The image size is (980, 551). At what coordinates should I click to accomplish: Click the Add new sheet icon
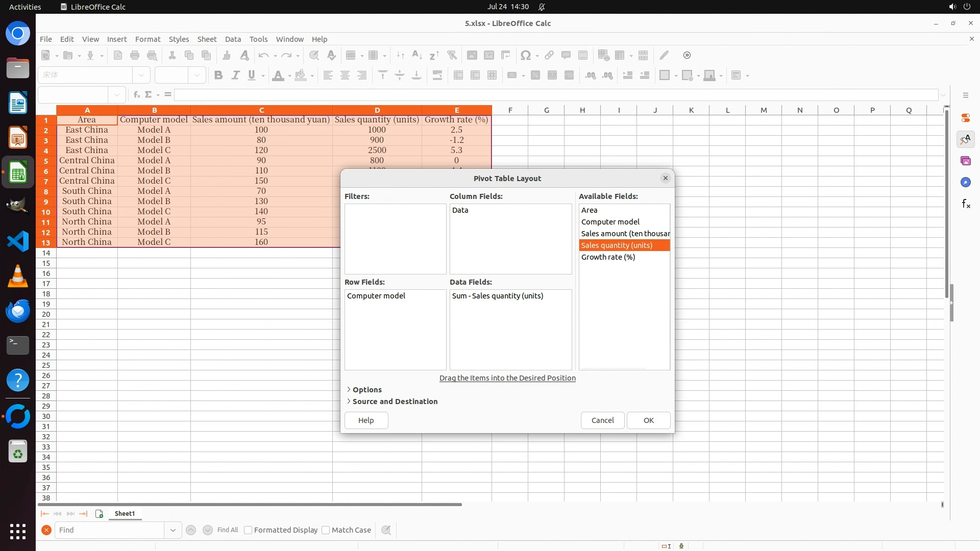click(100, 514)
